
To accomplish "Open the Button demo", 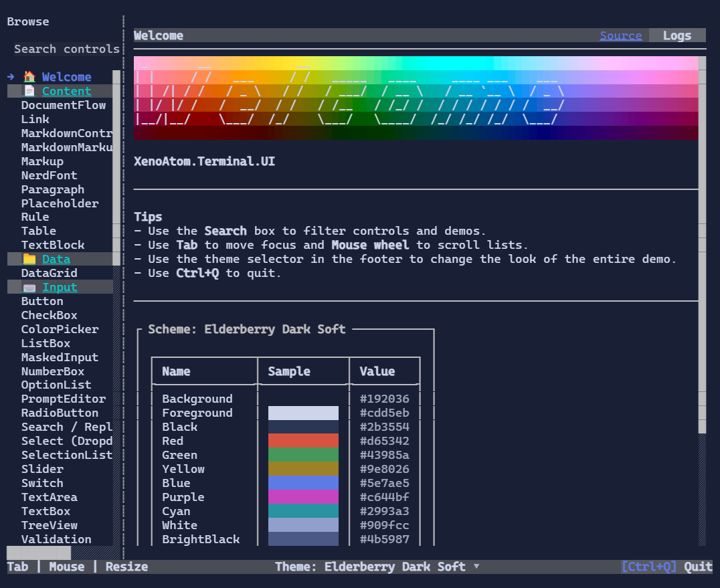I will (x=42, y=301).
